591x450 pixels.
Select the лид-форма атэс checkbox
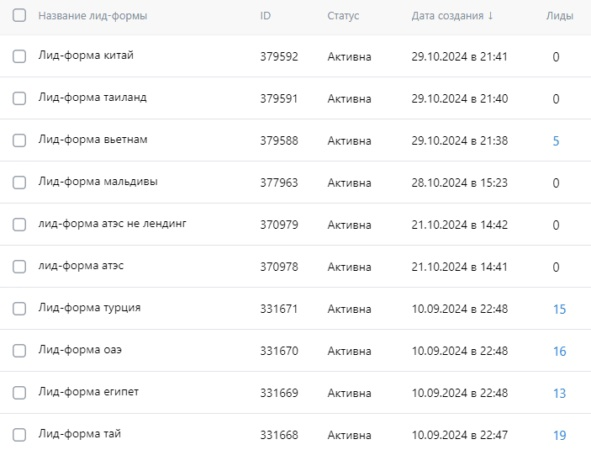(19, 267)
